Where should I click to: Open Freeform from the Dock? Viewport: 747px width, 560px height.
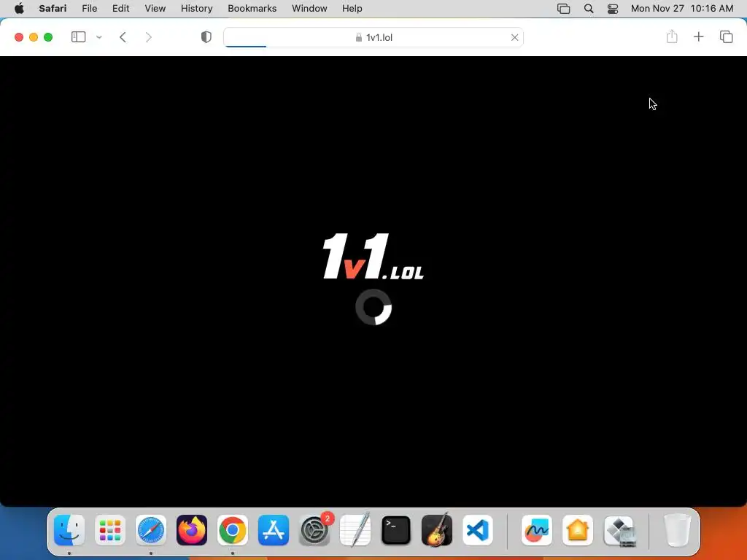pos(537,530)
